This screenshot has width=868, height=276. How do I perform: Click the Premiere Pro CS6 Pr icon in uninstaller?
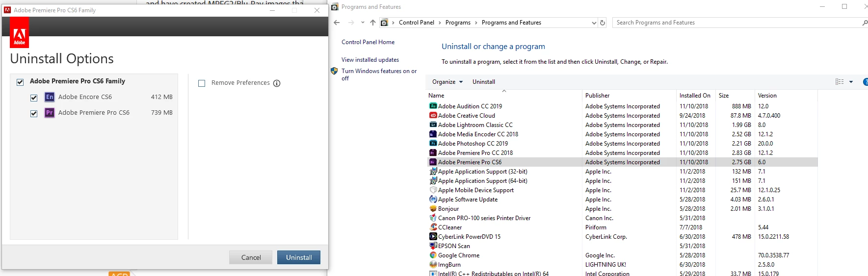point(50,113)
